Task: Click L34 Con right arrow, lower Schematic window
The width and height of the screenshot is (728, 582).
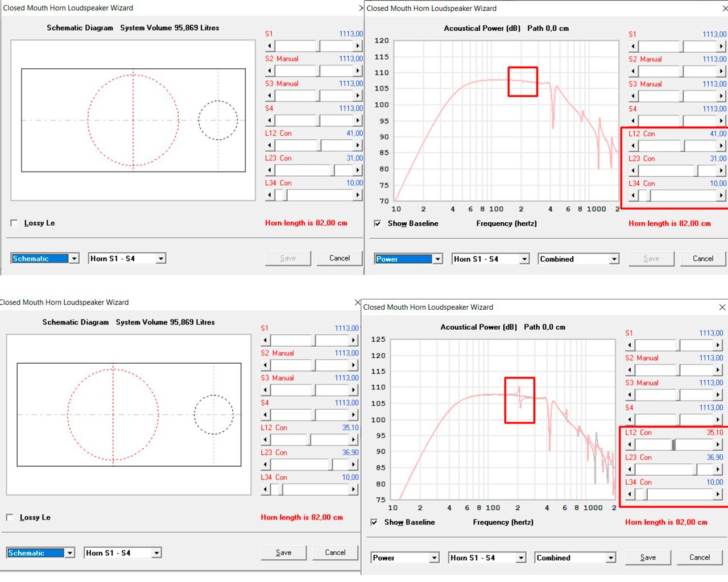Action: click(x=353, y=489)
